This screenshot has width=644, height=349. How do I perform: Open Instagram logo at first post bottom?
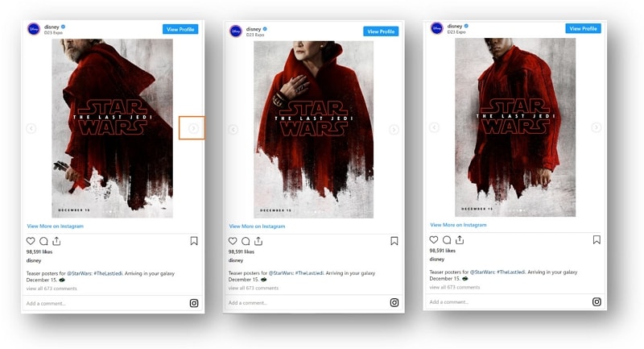coord(194,303)
